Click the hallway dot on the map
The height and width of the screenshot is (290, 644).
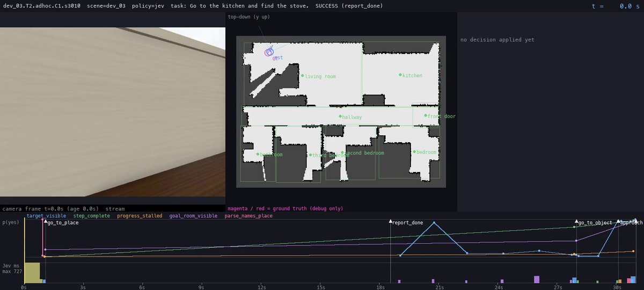(340, 116)
